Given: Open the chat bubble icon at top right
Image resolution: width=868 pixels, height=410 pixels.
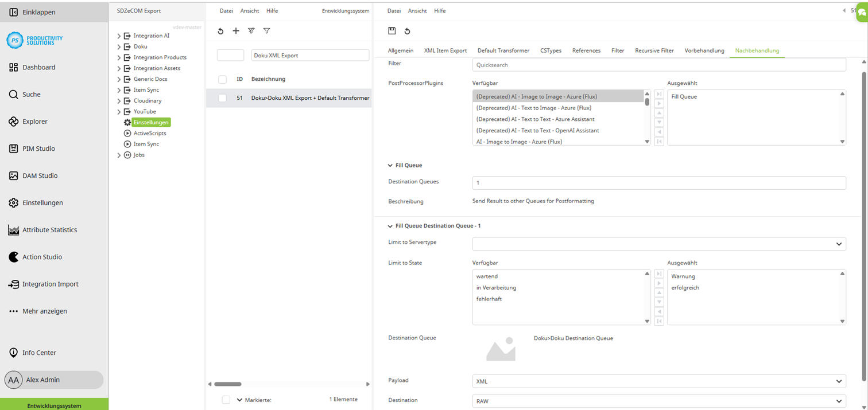Looking at the screenshot, I should click(862, 13).
